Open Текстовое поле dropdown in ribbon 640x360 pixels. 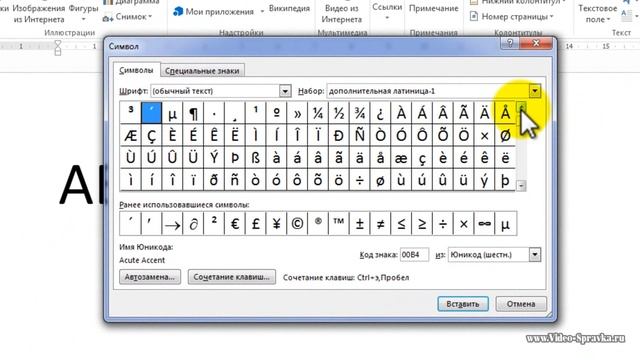click(x=597, y=13)
